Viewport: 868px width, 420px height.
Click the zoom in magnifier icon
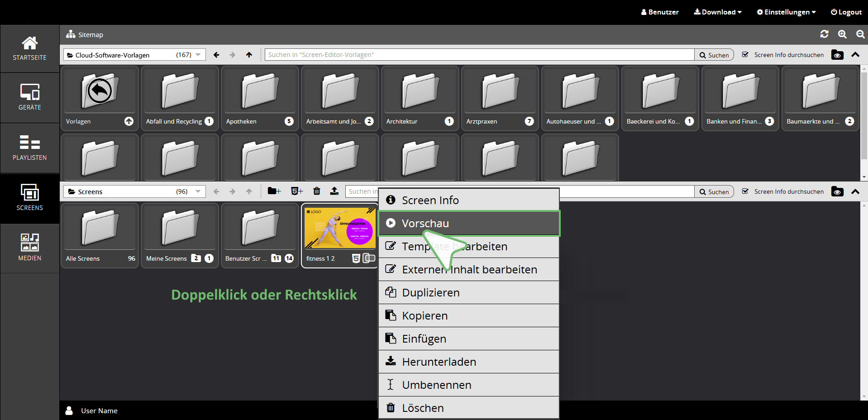coord(842,34)
